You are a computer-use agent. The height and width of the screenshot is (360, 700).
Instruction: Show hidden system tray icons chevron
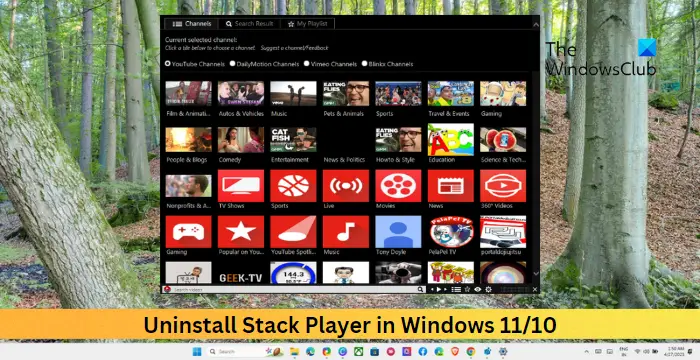[587, 352]
